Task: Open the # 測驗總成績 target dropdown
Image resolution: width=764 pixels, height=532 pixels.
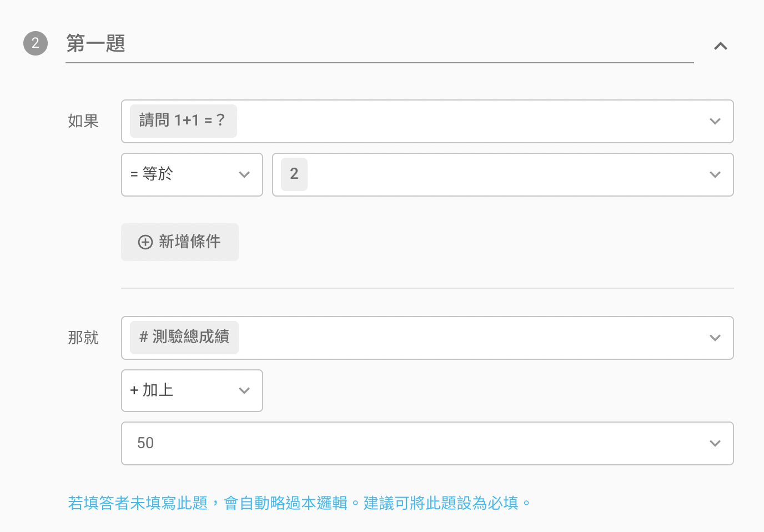Action: [428, 338]
